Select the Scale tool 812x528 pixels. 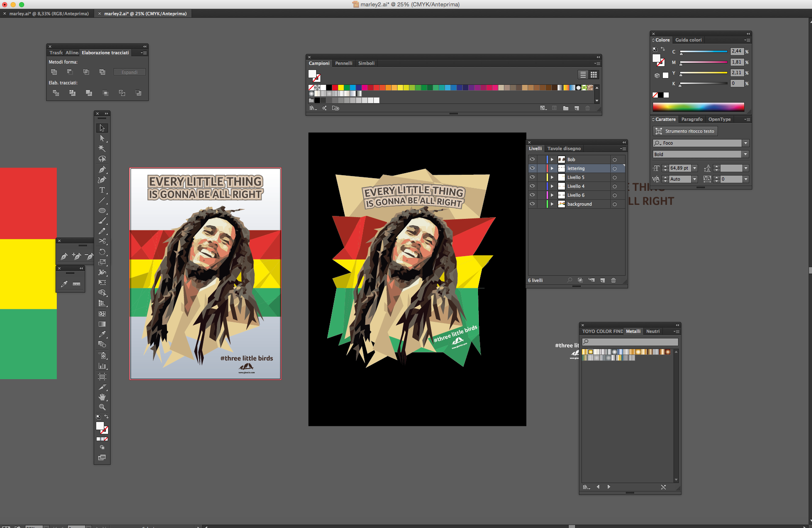point(102,262)
